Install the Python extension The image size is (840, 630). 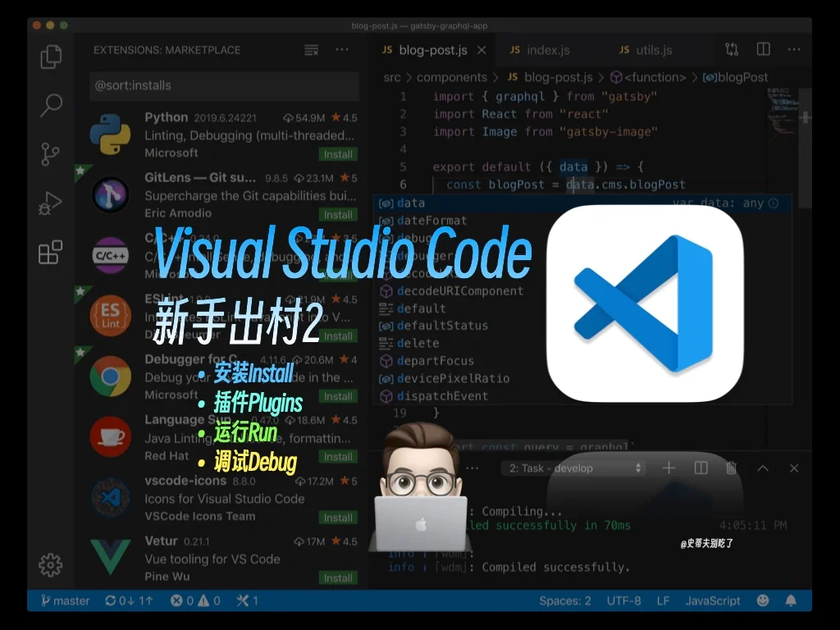338,154
